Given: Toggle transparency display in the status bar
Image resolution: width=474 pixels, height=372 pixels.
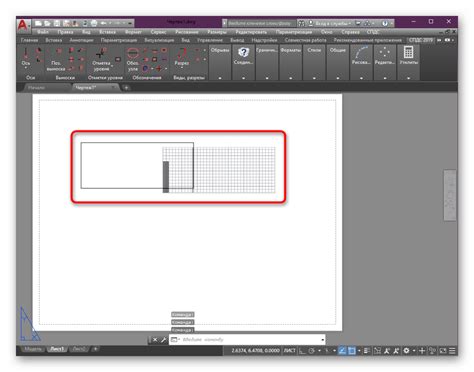Looking at the screenshot, I should 377,351.
